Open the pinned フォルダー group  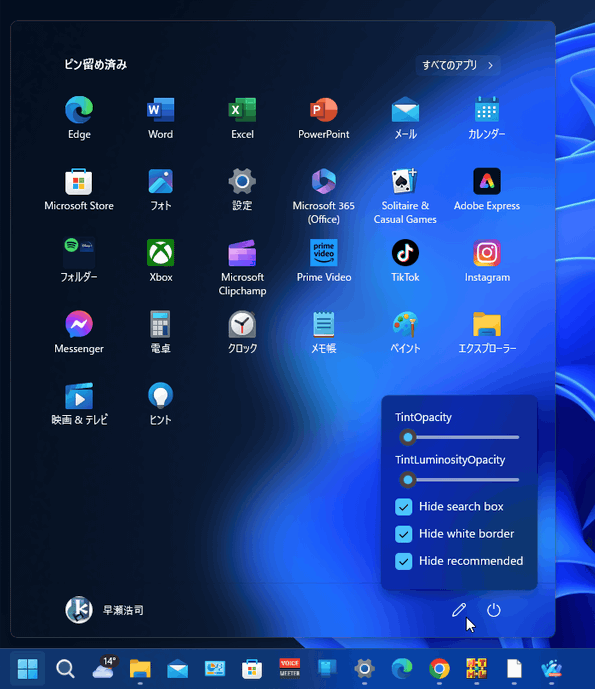point(79,260)
